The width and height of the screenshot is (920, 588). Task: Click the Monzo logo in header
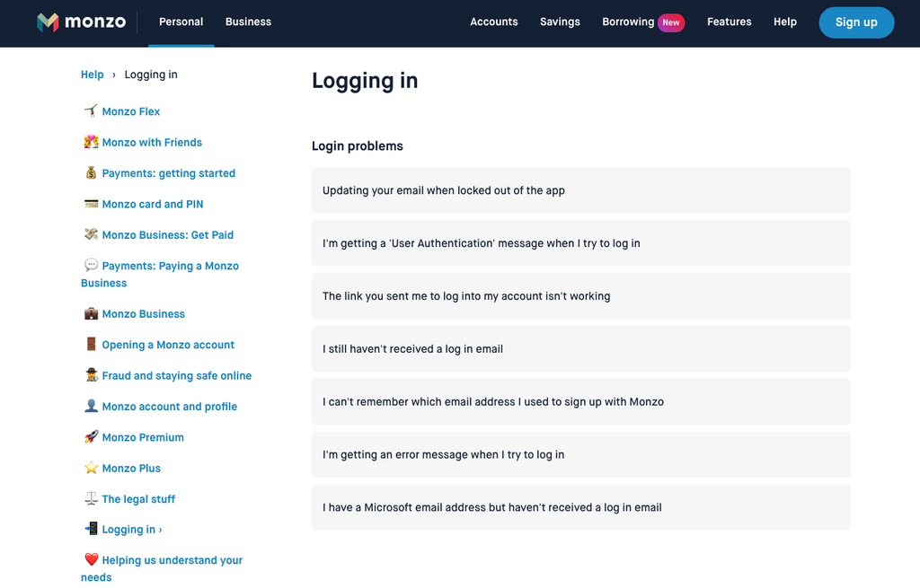pyautogui.click(x=81, y=22)
